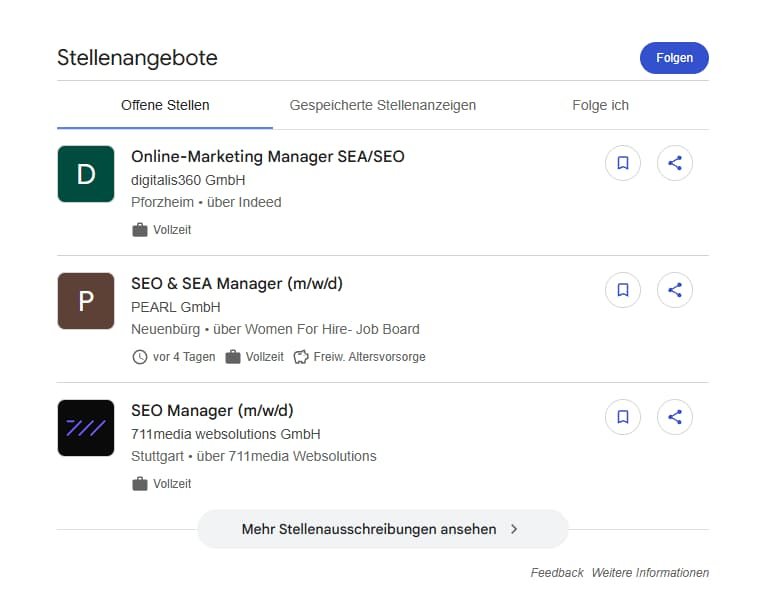Click the 711media black slash logo

tap(86, 428)
